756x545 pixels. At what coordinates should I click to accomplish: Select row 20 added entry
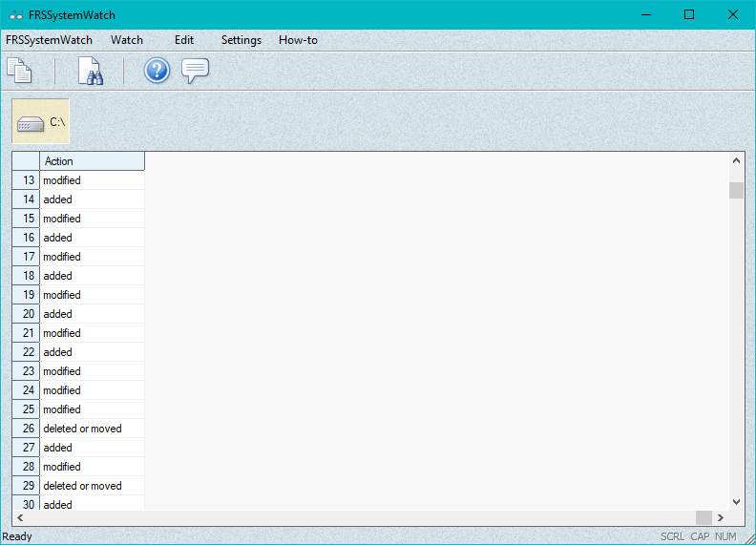tap(92, 314)
